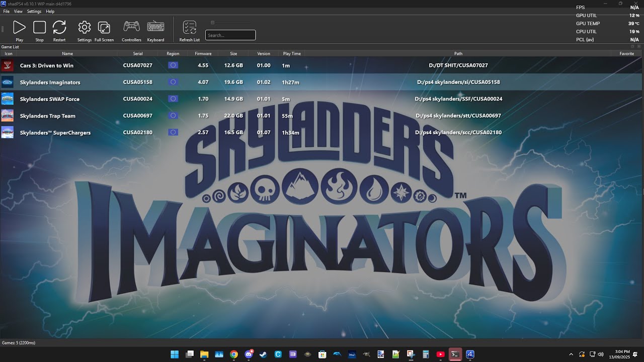Screen dimensions: 644x362
Task: Open the Calculator taskbar icon
Action: coord(426,354)
